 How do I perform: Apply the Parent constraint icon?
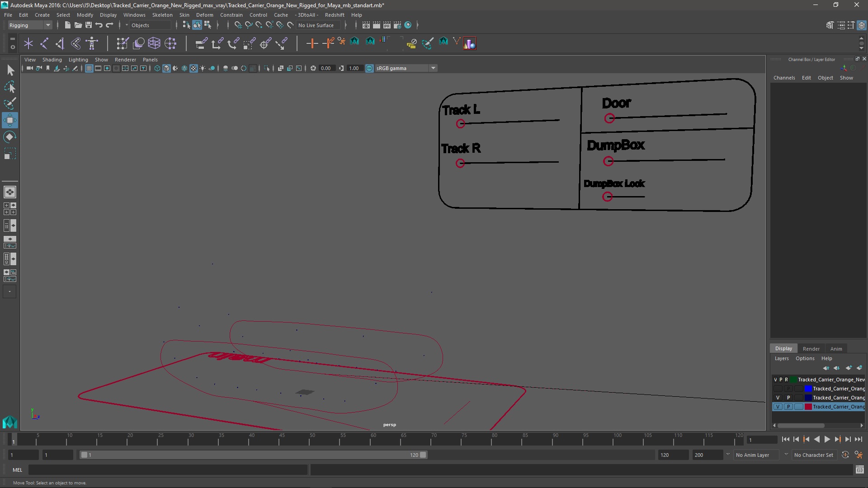tap(201, 43)
